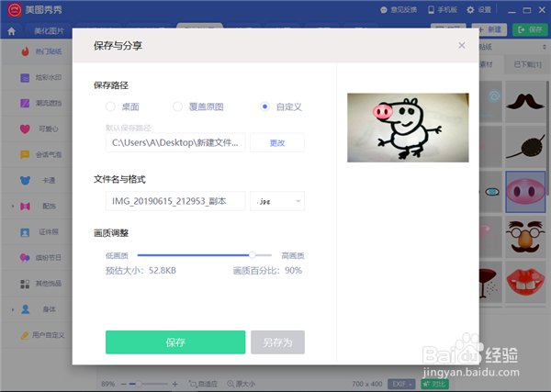Open the .jpg format dropdown
The image size is (551, 392).
277,201
